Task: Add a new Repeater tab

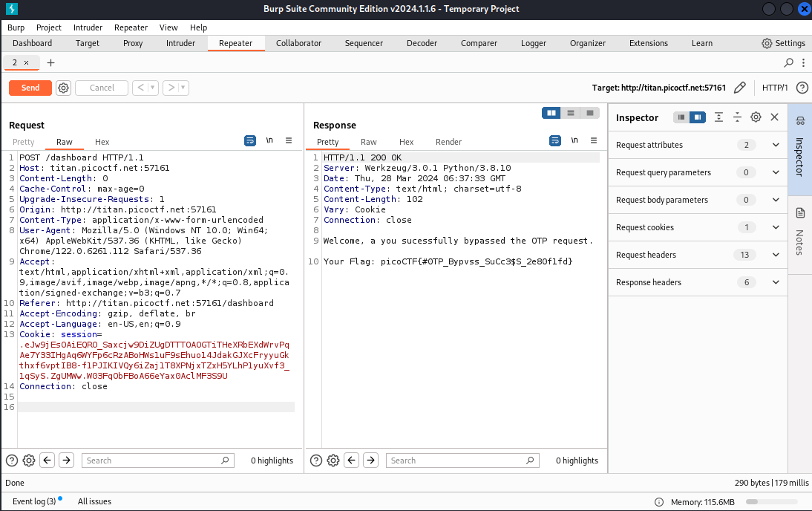Action: pyautogui.click(x=50, y=62)
